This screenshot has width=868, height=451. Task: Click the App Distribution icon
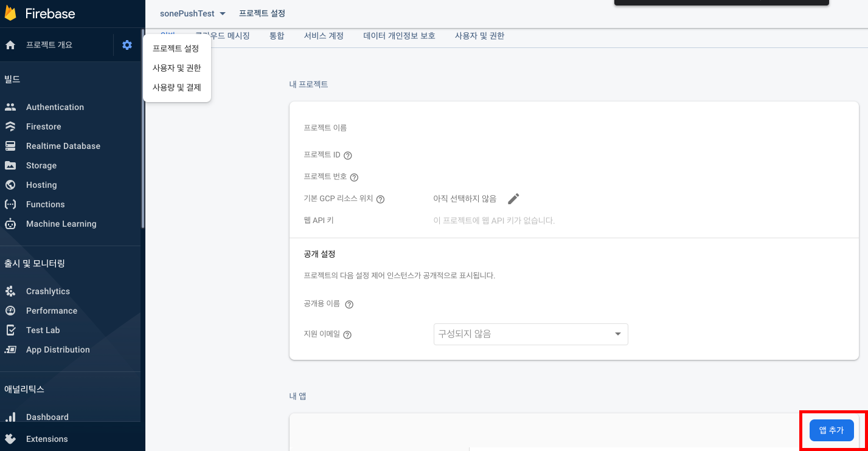[10, 349]
